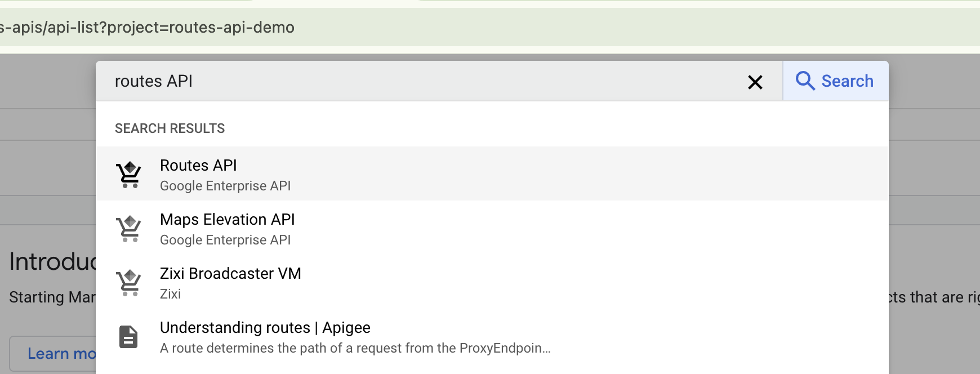The image size is (980, 374).
Task: Click inside the routes API search field
Action: [338, 81]
